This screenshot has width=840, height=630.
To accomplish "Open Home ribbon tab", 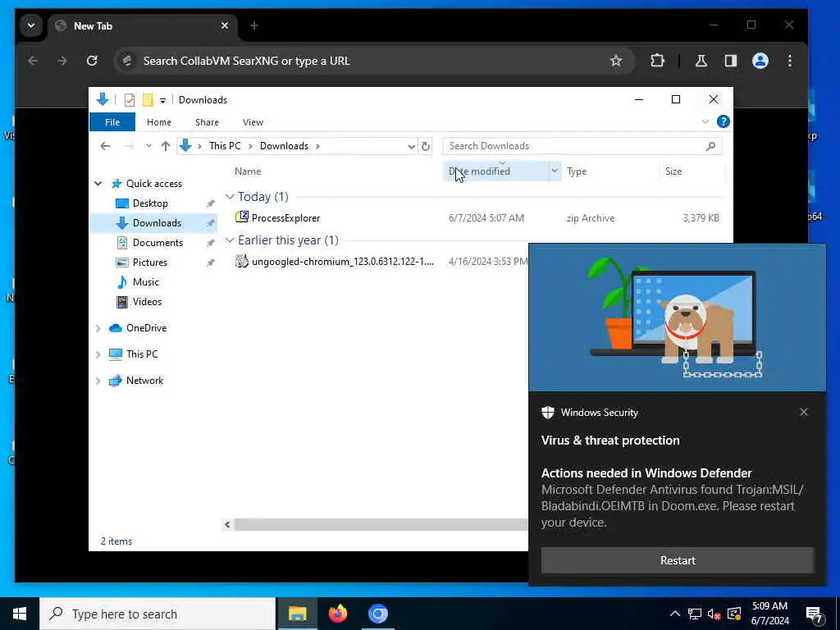I will (159, 122).
